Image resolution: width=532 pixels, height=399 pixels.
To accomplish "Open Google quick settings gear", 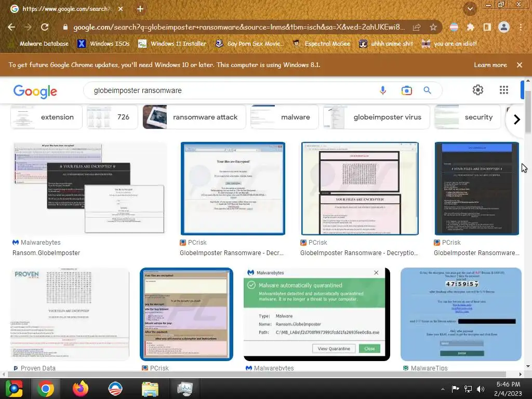I will (478, 90).
